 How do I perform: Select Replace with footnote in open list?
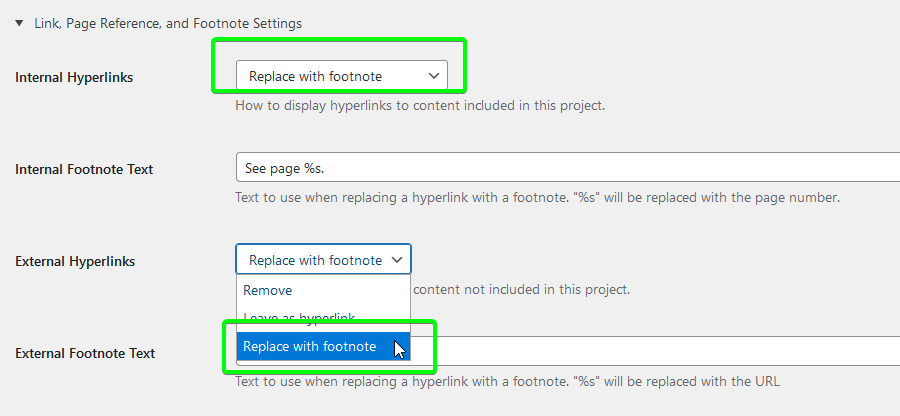point(323,347)
